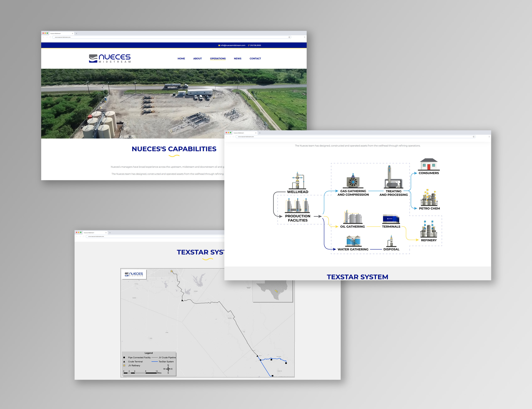The height and width of the screenshot is (409, 532).
Task: Click the WELLHEAD label
Action: 297,192
